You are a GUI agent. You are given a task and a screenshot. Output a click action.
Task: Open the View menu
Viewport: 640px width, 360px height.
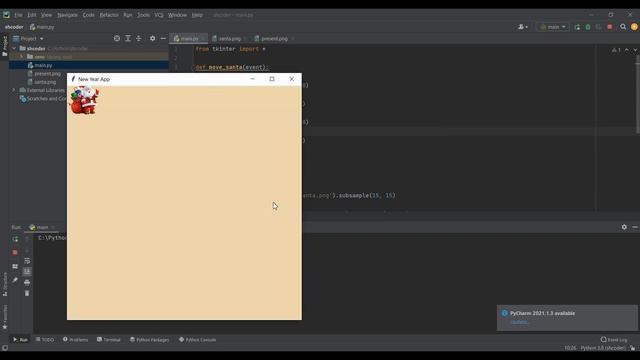coord(46,15)
